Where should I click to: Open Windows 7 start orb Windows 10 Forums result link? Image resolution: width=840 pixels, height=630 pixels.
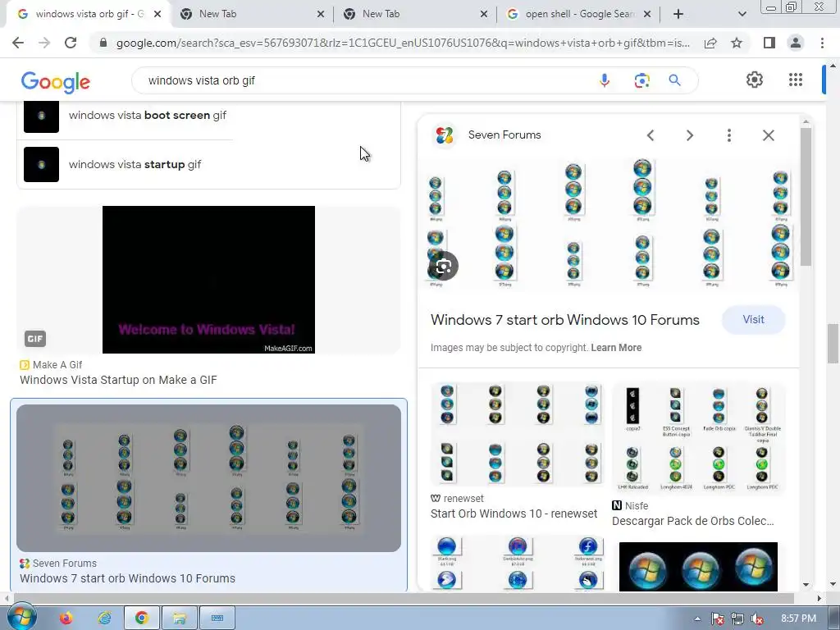127,578
